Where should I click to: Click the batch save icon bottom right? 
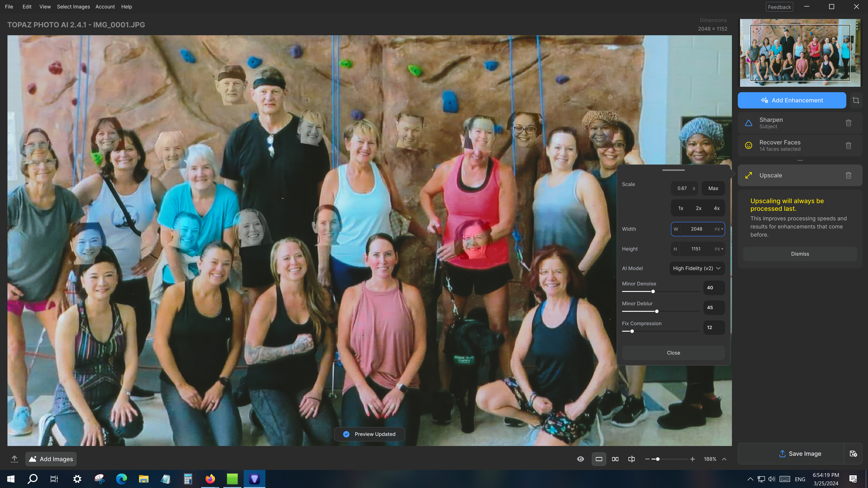tap(854, 453)
